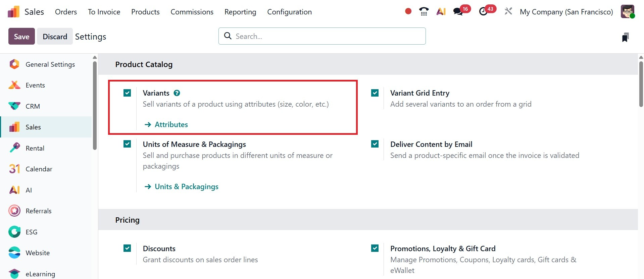Open the activities clock icon

coord(483,12)
